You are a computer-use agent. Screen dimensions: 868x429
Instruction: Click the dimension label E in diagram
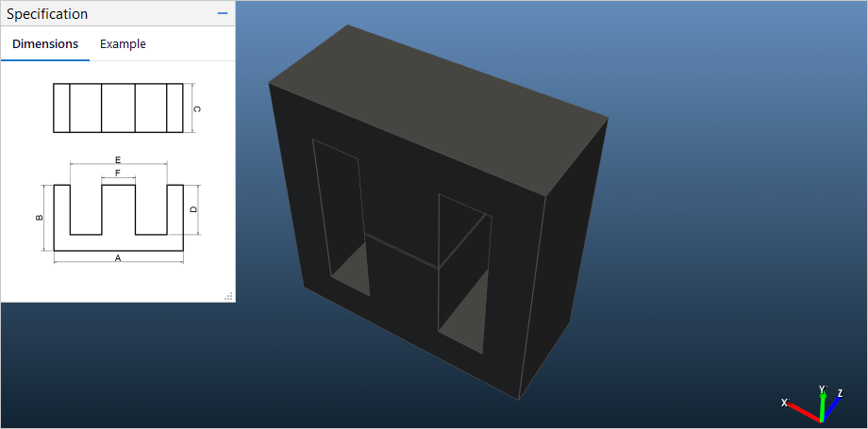(118, 160)
